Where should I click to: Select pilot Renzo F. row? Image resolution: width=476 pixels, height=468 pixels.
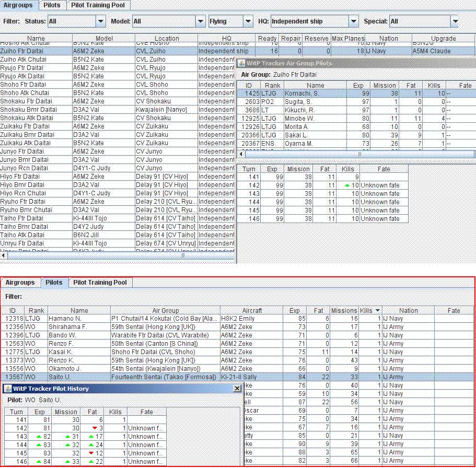click(238, 344)
